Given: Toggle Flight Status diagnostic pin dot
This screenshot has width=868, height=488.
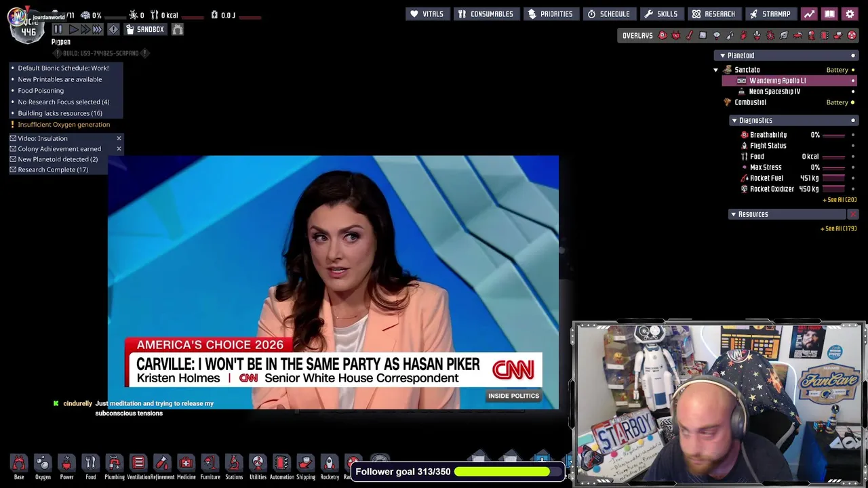Looking at the screenshot, I should click(853, 146).
